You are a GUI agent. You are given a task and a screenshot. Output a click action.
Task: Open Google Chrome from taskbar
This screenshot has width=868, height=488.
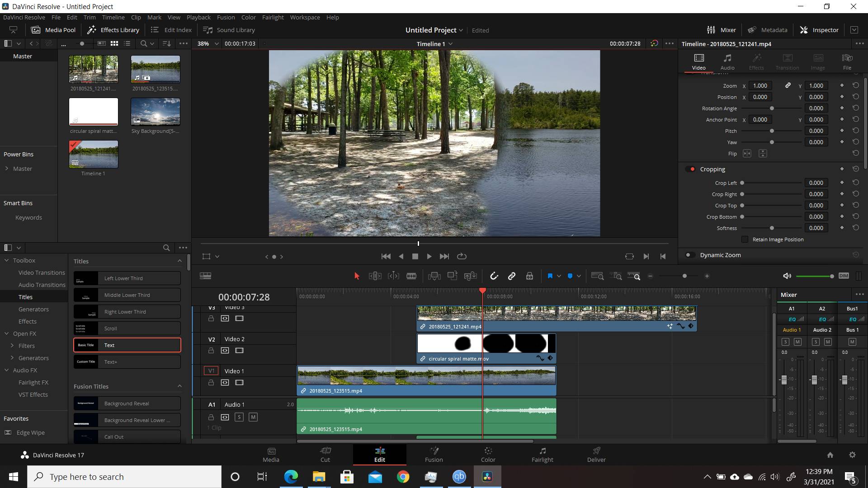[403, 477]
